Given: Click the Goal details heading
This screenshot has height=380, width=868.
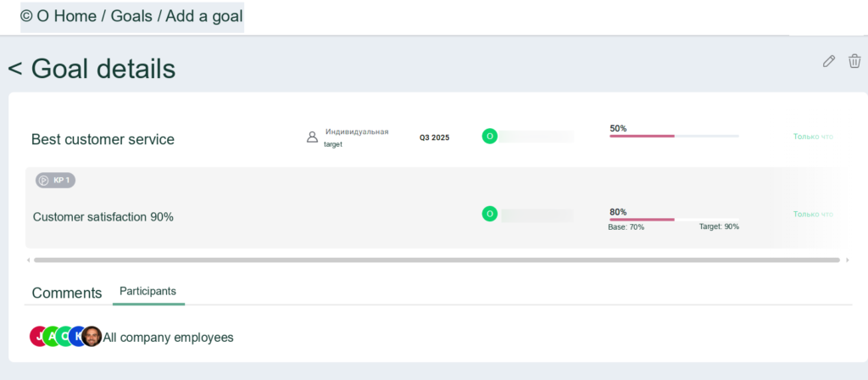Looking at the screenshot, I should pos(103,70).
